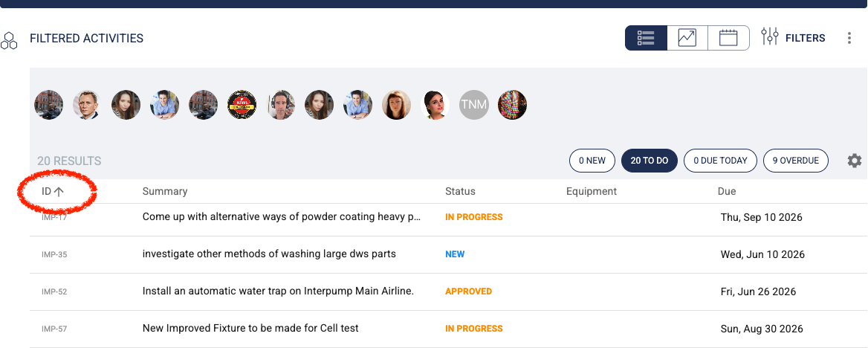Sort by the ID column header

coord(54,191)
